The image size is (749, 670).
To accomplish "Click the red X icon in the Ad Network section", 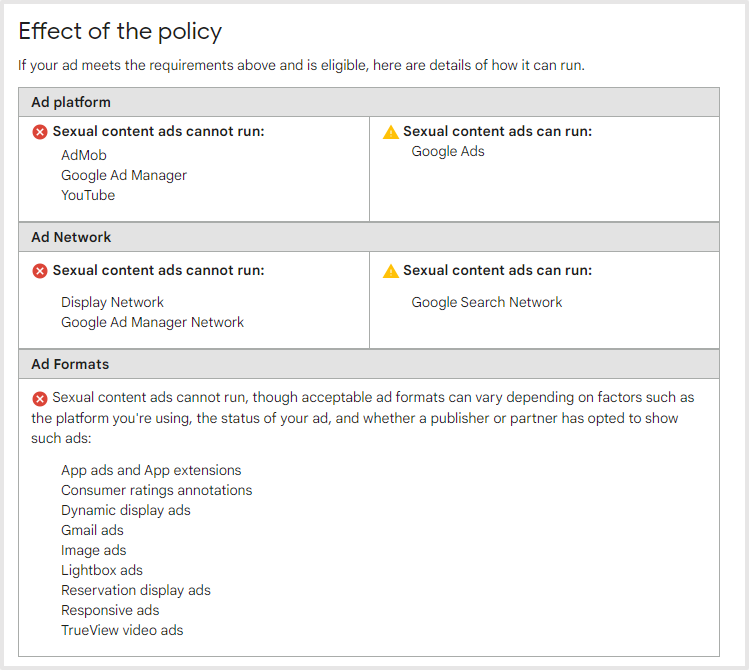I will pyautogui.click(x=40, y=271).
